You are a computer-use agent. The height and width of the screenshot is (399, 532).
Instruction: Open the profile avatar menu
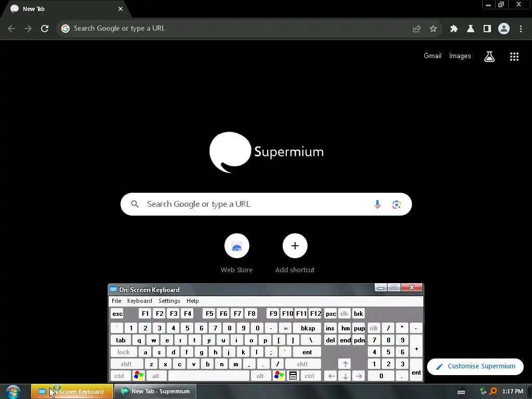pos(504,29)
